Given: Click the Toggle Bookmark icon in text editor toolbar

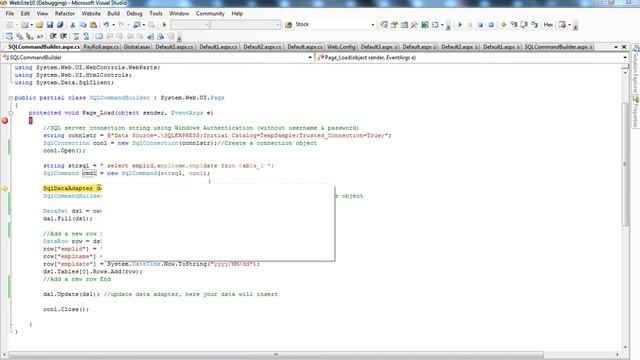Looking at the screenshot, I should click(x=99, y=36).
